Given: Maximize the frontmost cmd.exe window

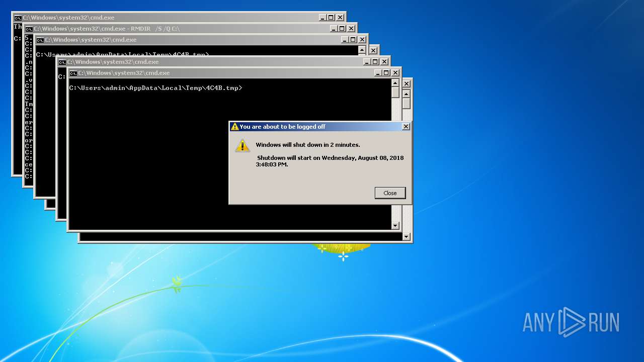Looking at the screenshot, I should pos(386,73).
